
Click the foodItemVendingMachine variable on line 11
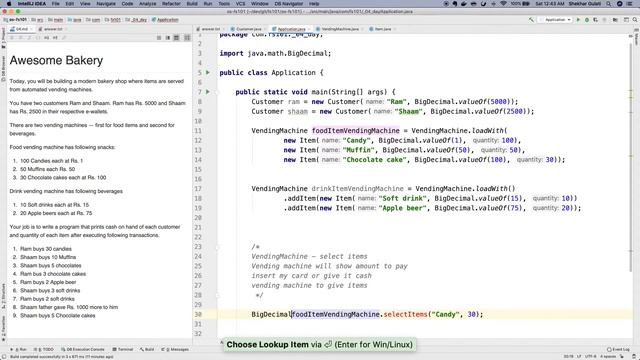(x=356, y=131)
